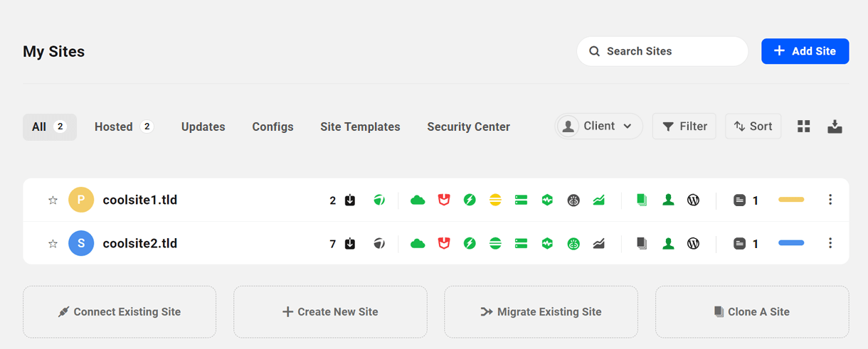This screenshot has width=868, height=349.
Task: Open more options menu for coolsite1.tld
Action: (x=830, y=200)
